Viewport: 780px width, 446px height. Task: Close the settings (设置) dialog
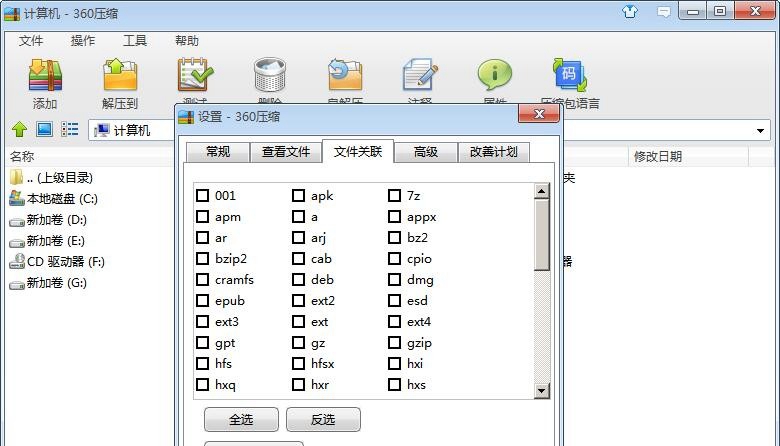[x=539, y=114]
